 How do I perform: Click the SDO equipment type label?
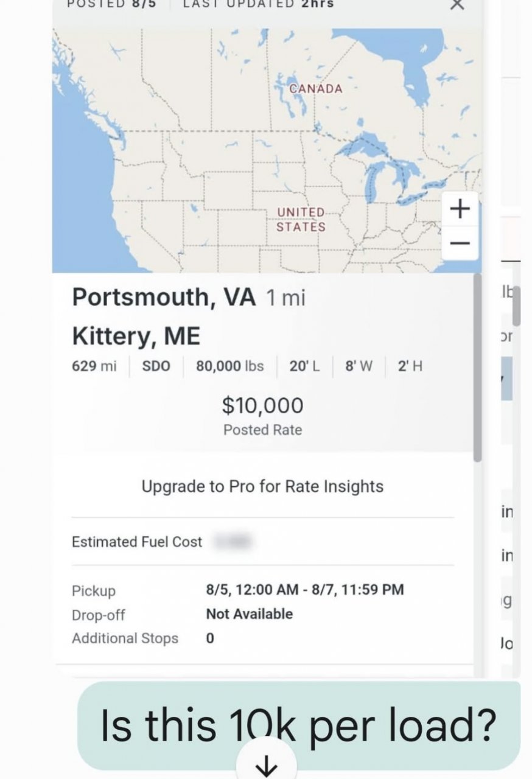[x=156, y=366]
